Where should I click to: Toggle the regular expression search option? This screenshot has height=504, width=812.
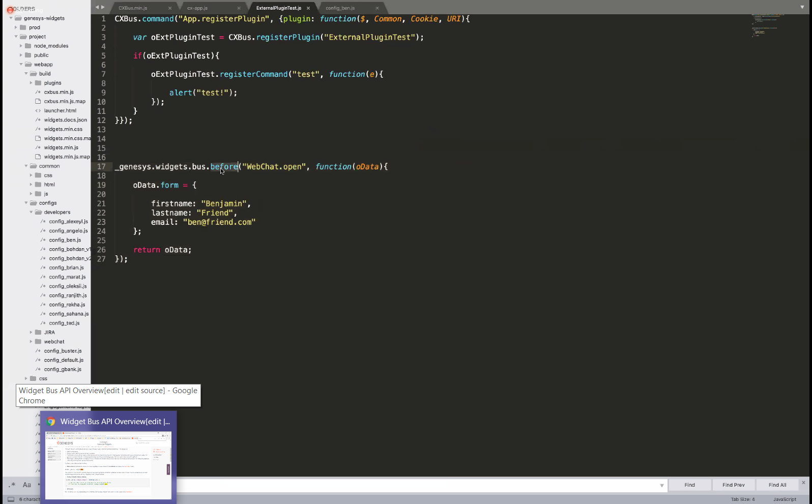click(x=12, y=485)
